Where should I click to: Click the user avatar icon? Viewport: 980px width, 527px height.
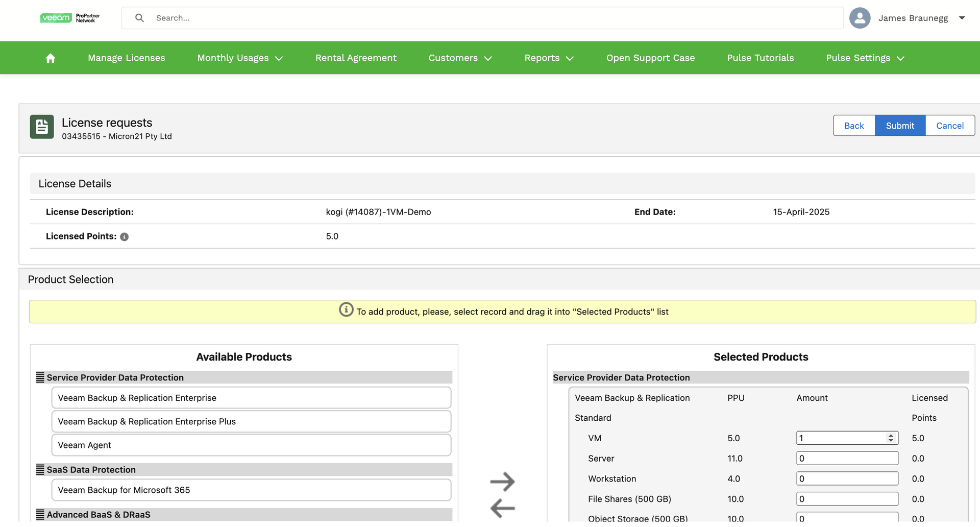click(x=860, y=18)
